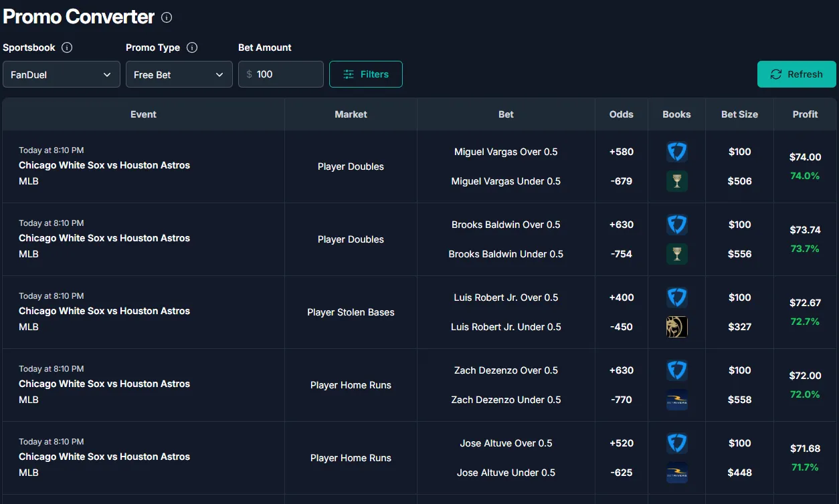Click FanDuel logo in Jose Altuve Over row
Image resolution: width=839 pixels, height=504 pixels.
pos(677,443)
